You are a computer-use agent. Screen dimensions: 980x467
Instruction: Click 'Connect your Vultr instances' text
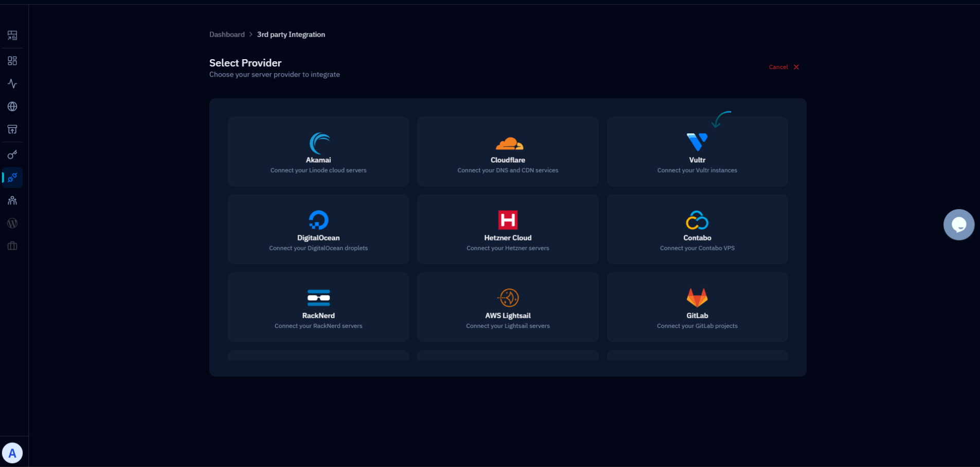(x=697, y=170)
